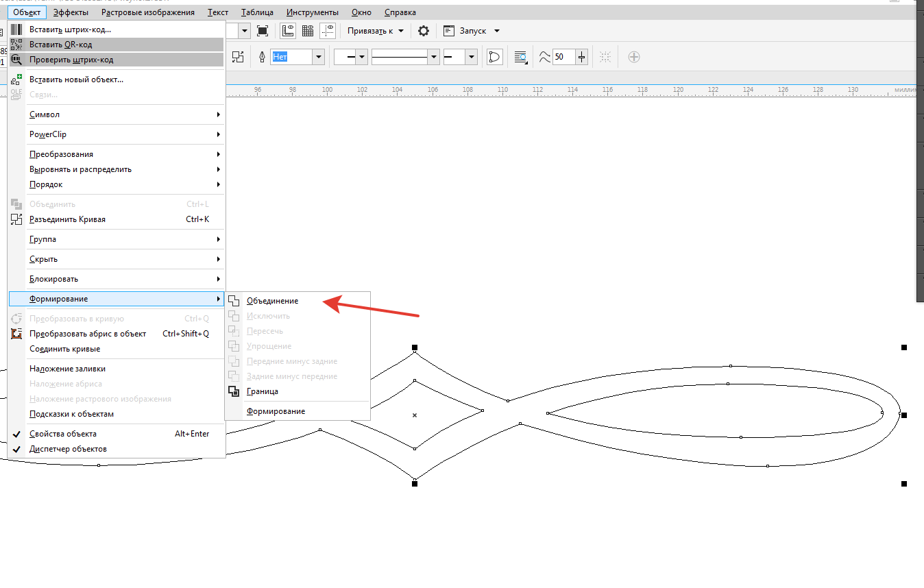Viewport: 924px width, 588px height.
Task: Open the Окно menu
Action: pyautogui.click(x=361, y=12)
